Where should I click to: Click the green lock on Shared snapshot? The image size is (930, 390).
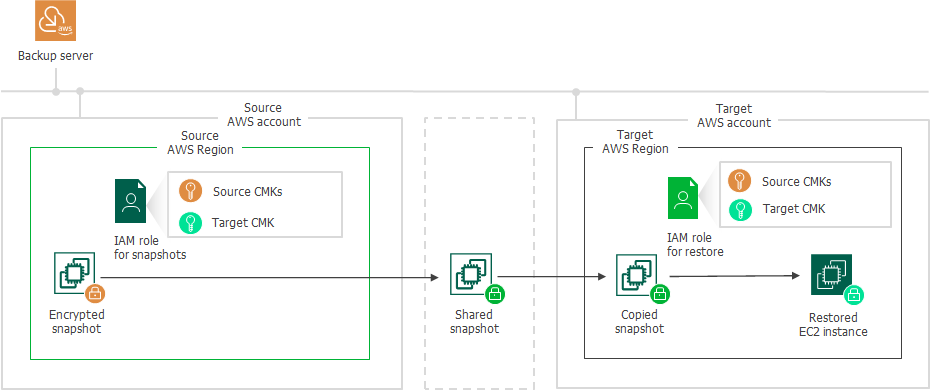[495, 293]
